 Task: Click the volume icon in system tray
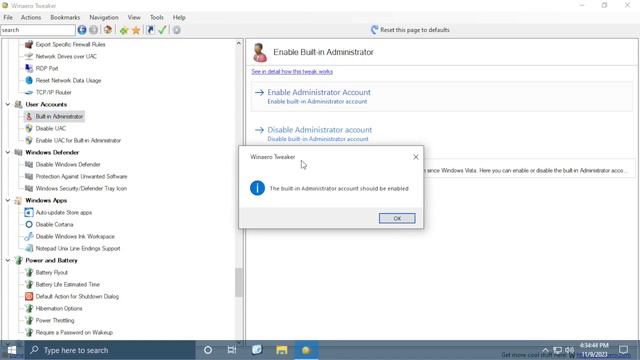click(570, 350)
